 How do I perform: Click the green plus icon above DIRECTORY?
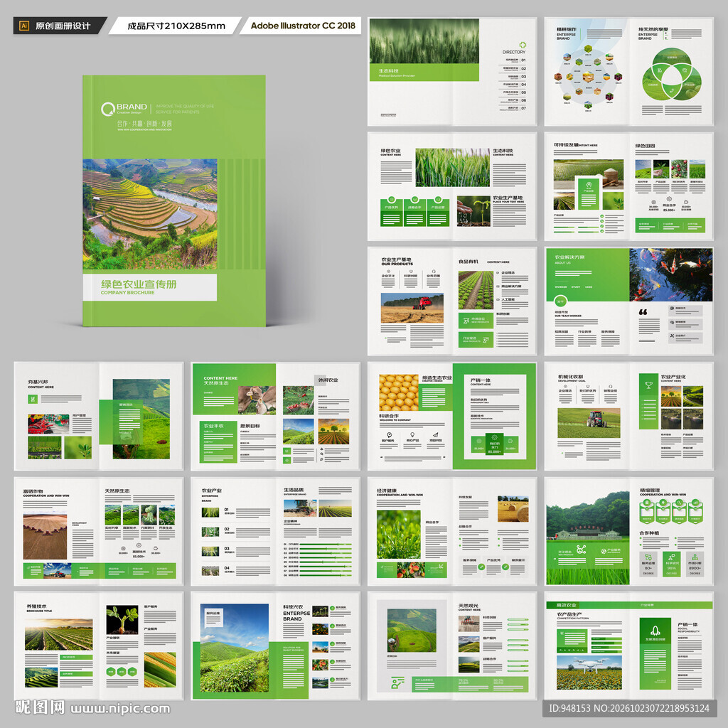[523, 45]
